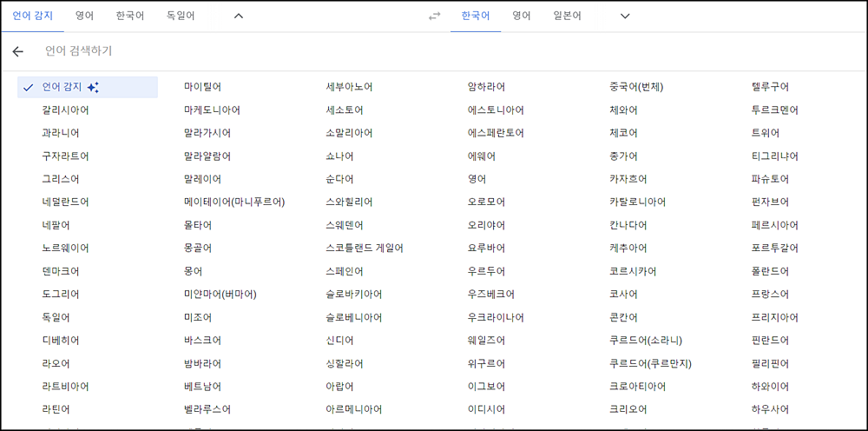Pick 스웨덴어 as source language
The width and height of the screenshot is (868, 431).
click(345, 225)
